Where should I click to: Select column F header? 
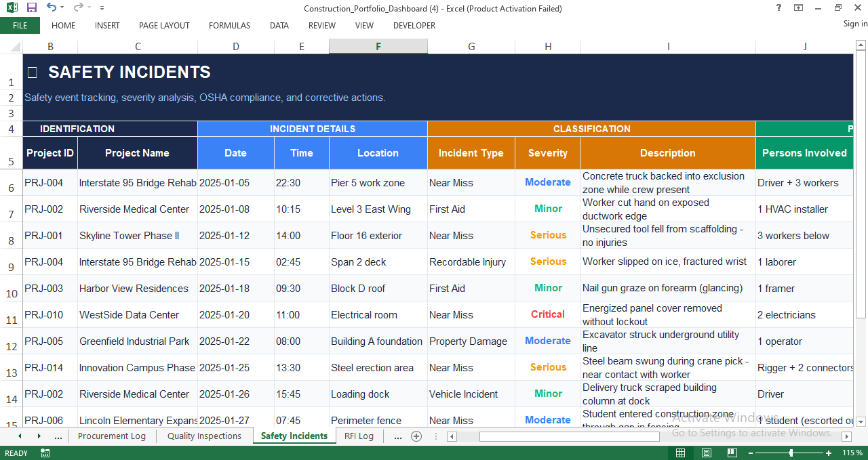pyautogui.click(x=378, y=47)
